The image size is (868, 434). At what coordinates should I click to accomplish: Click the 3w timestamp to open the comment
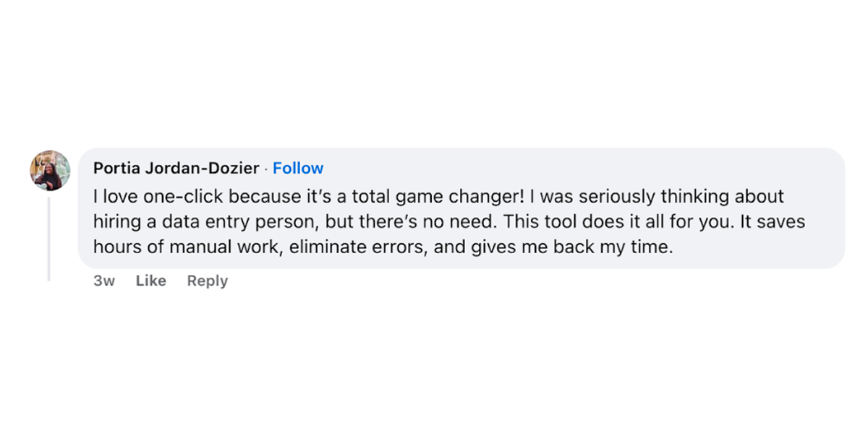coord(104,281)
